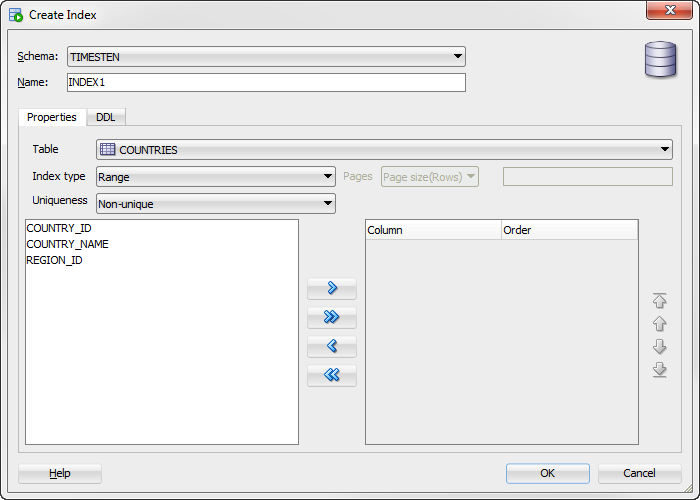Add selected column with single right arrow
Screen dimensions: 700x500
(332, 288)
